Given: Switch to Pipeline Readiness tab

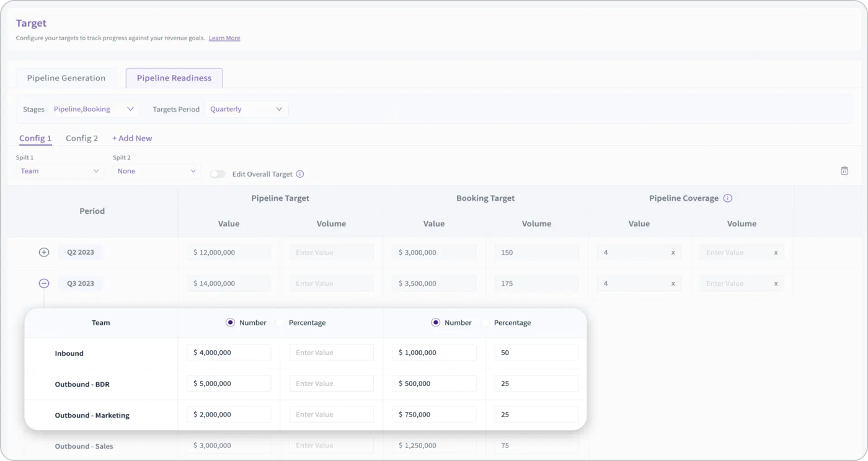Looking at the screenshot, I should point(174,78).
